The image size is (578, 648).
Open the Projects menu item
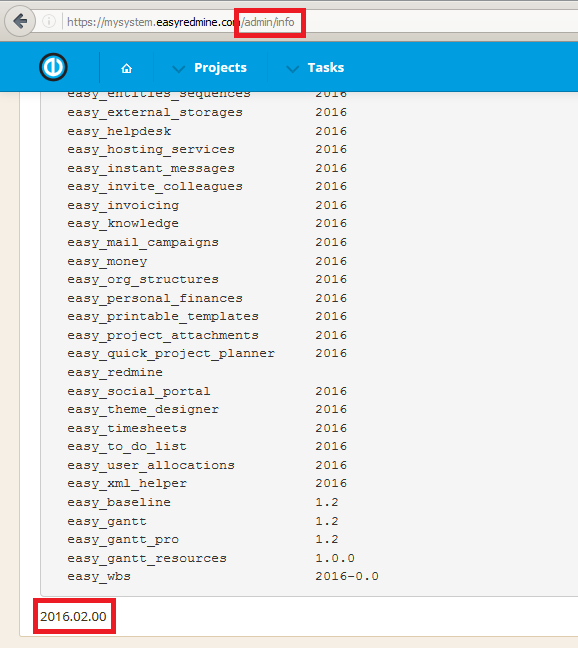(220, 67)
